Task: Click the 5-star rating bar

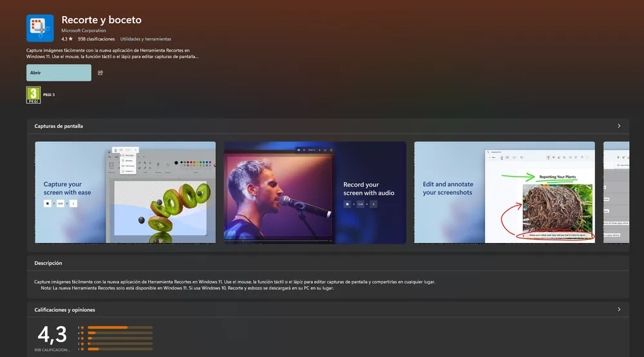Action: point(120,327)
